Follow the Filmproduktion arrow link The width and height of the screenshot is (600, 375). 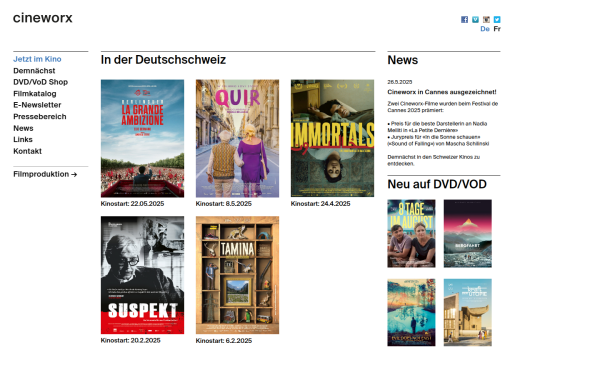pos(45,174)
